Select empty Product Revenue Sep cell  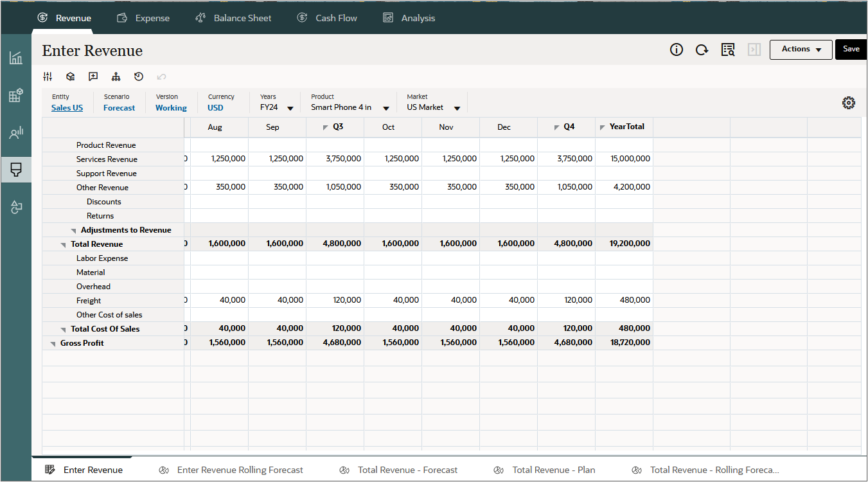click(x=277, y=145)
